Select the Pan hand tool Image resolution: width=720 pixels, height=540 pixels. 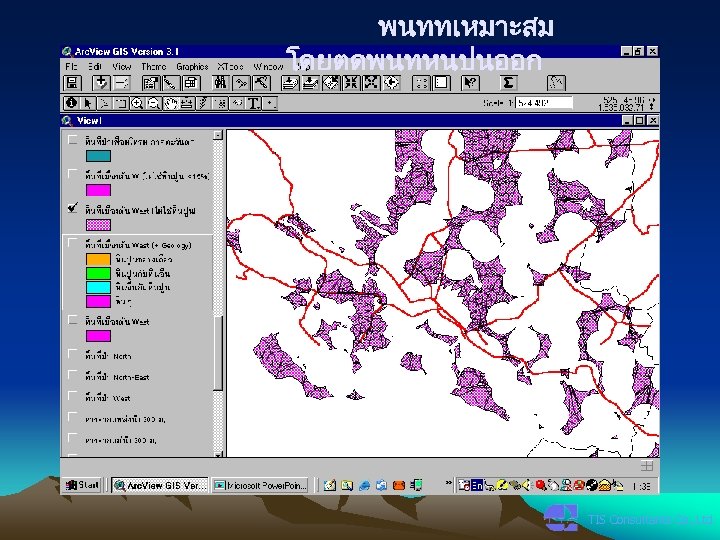pyautogui.click(x=170, y=103)
